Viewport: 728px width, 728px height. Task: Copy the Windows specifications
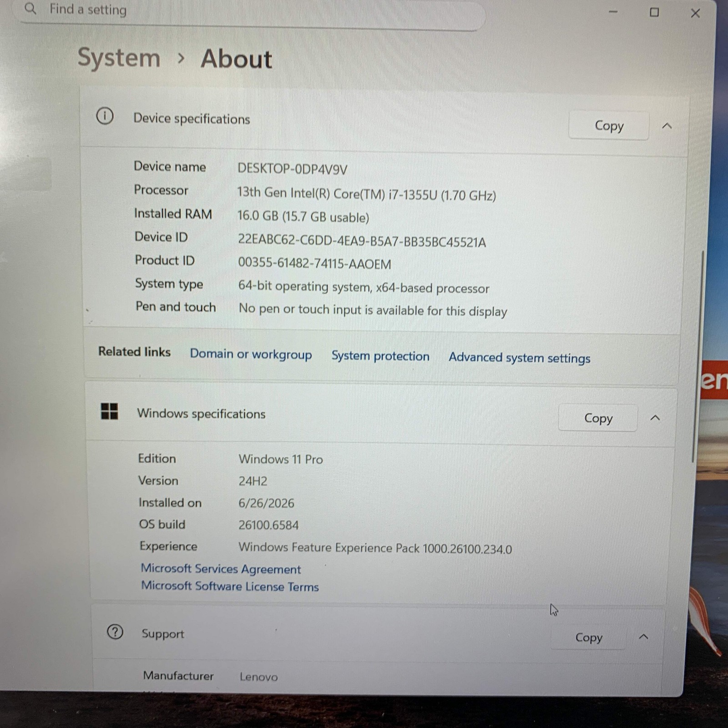(598, 418)
